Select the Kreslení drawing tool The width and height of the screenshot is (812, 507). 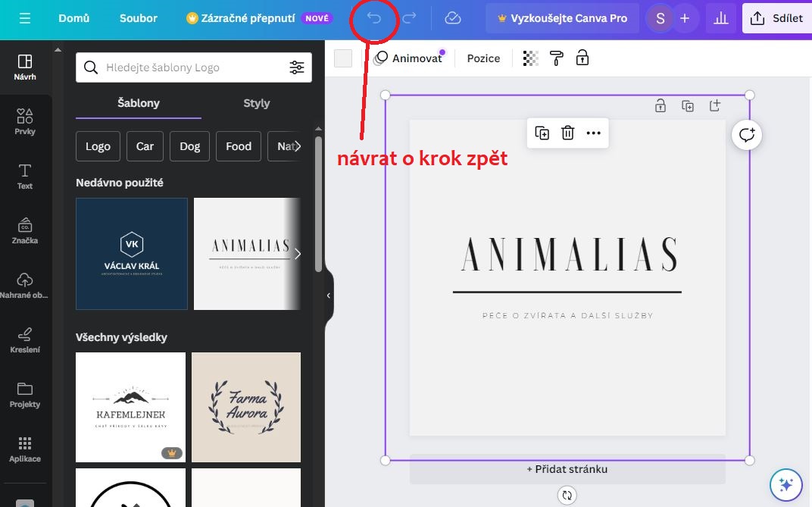(25, 340)
